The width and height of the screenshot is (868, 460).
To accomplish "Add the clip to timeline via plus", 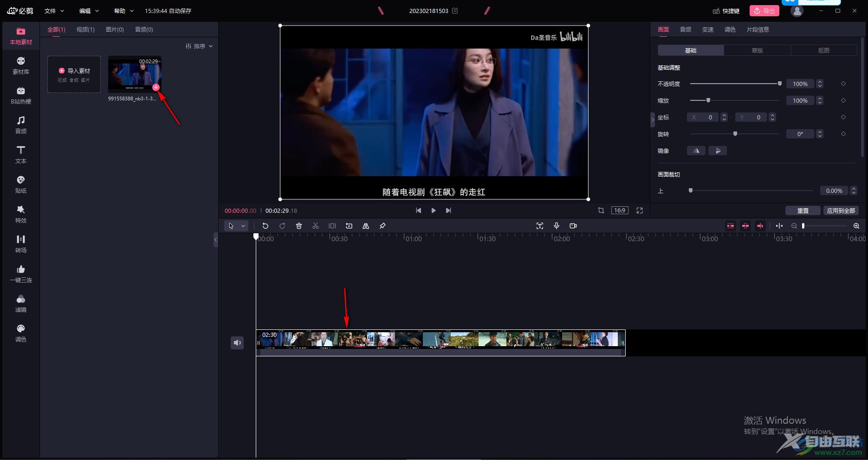I will 156,87.
